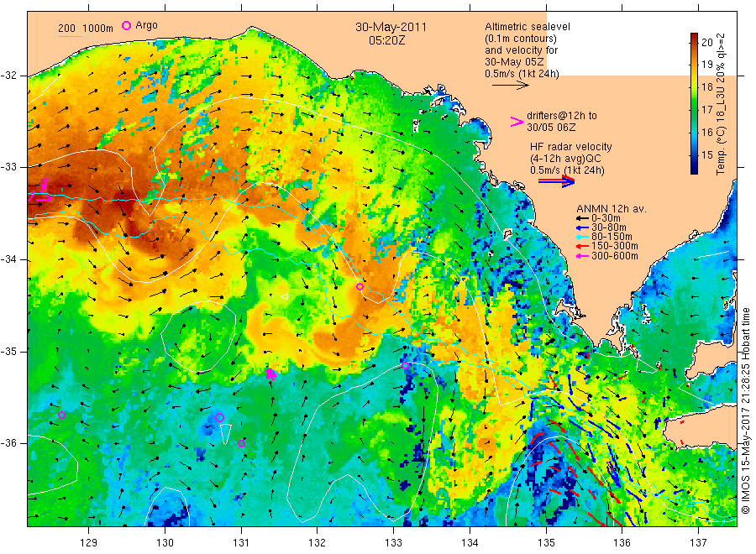The width and height of the screenshot is (756, 554).
Task: Click the -34 latitude axis label
Action: [x=8, y=259]
